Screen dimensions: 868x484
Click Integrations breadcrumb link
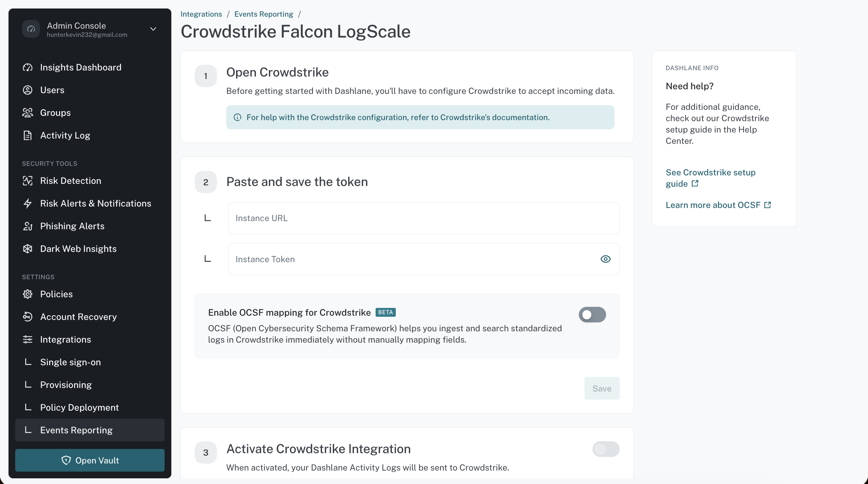(201, 14)
